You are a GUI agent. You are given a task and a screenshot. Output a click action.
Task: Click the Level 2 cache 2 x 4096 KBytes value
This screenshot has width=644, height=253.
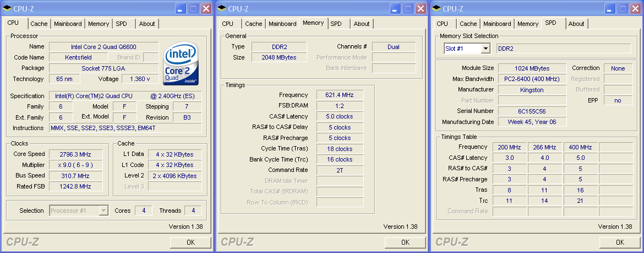coord(175,176)
